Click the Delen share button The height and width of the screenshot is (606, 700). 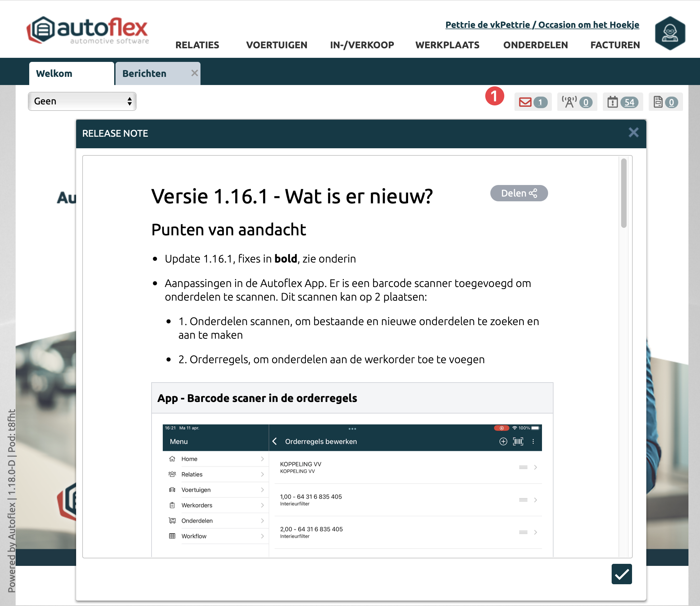click(519, 193)
